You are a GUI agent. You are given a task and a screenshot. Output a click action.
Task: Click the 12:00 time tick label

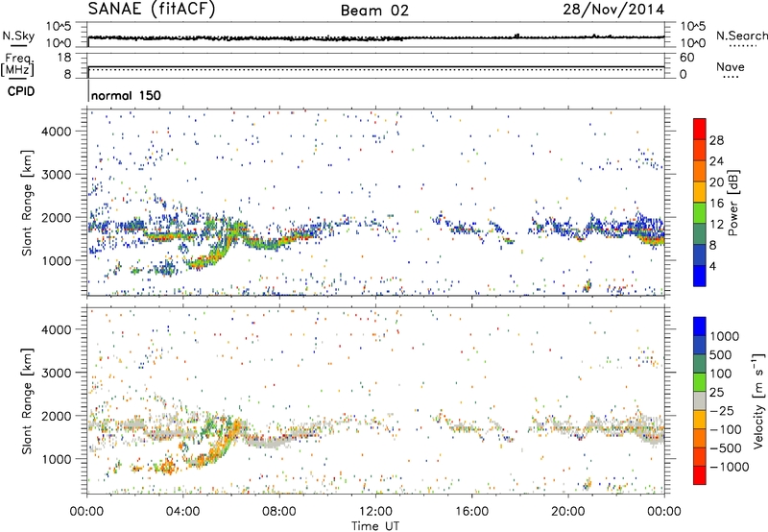click(375, 511)
